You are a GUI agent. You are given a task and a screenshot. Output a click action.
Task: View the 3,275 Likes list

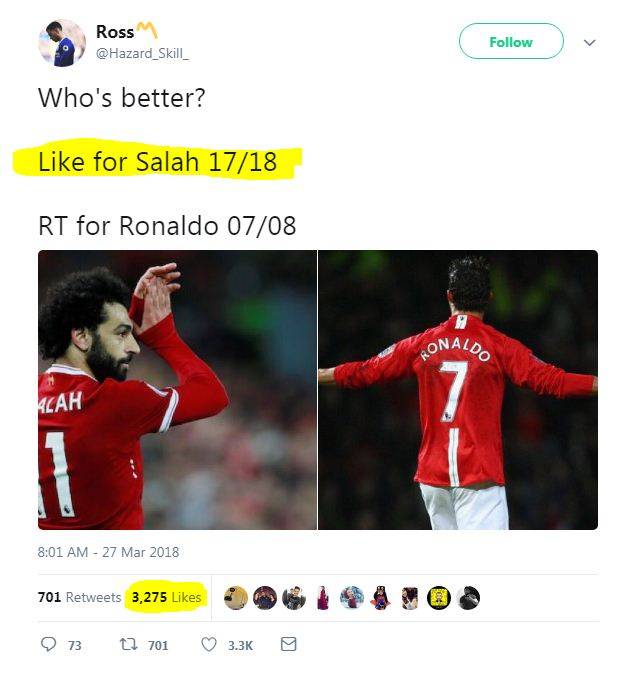tap(166, 597)
